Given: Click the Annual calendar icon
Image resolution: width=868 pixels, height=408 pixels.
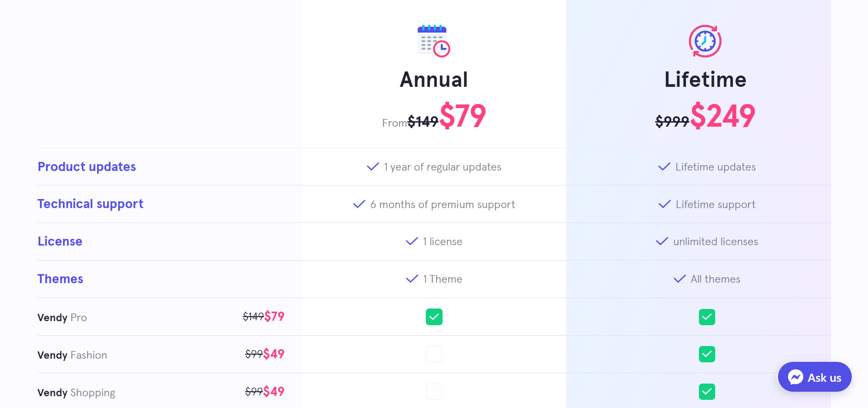Looking at the screenshot, I should pos(433,41).
